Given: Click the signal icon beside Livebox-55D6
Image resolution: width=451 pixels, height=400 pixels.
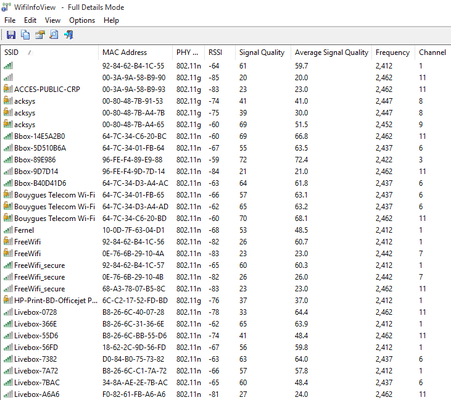Looking at the screenshot, I should pyautogui.click(x=8, y=335).
